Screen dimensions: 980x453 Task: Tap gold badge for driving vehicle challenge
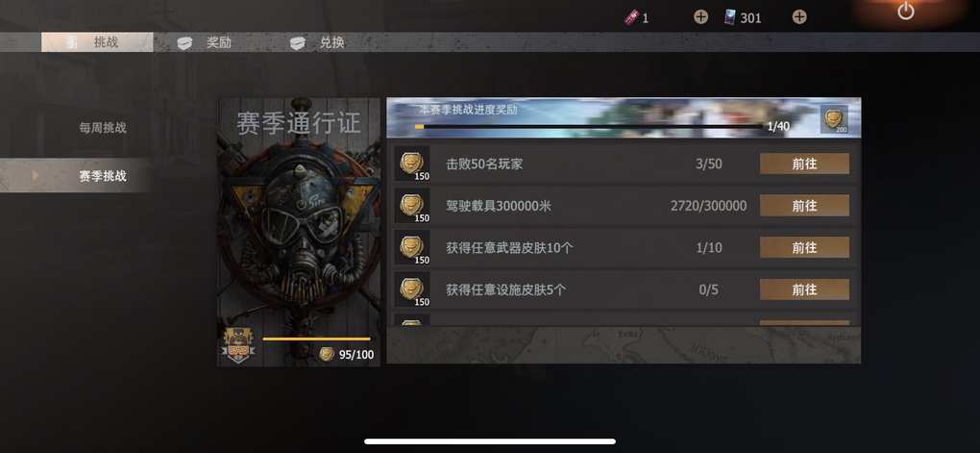tap(412, 206)
